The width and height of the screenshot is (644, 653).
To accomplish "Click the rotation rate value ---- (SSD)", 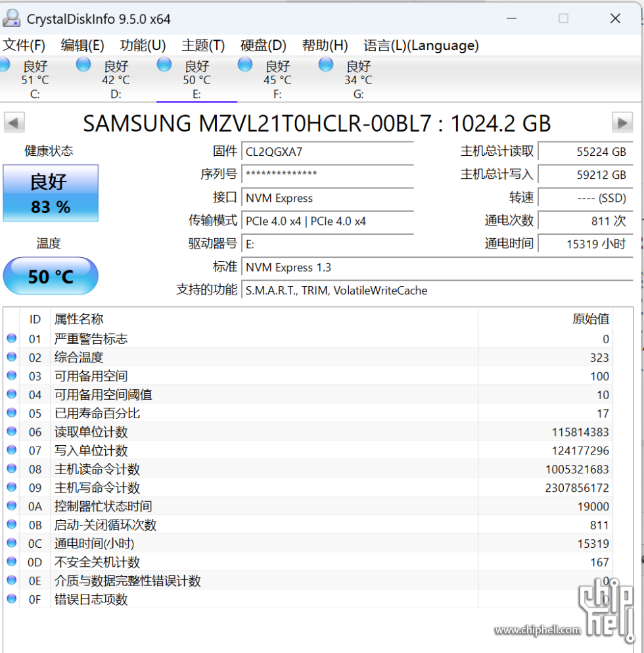I will click(586, 198).
